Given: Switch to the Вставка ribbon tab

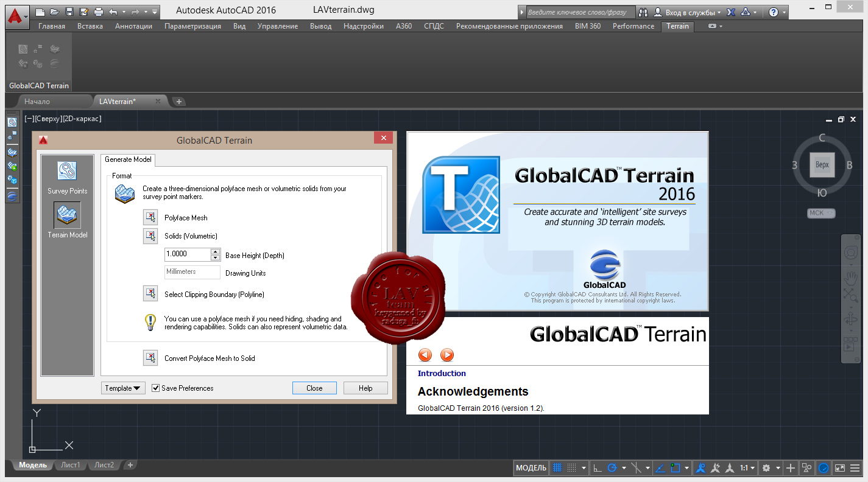Looking at the screenshot, I should coord(90,26).
